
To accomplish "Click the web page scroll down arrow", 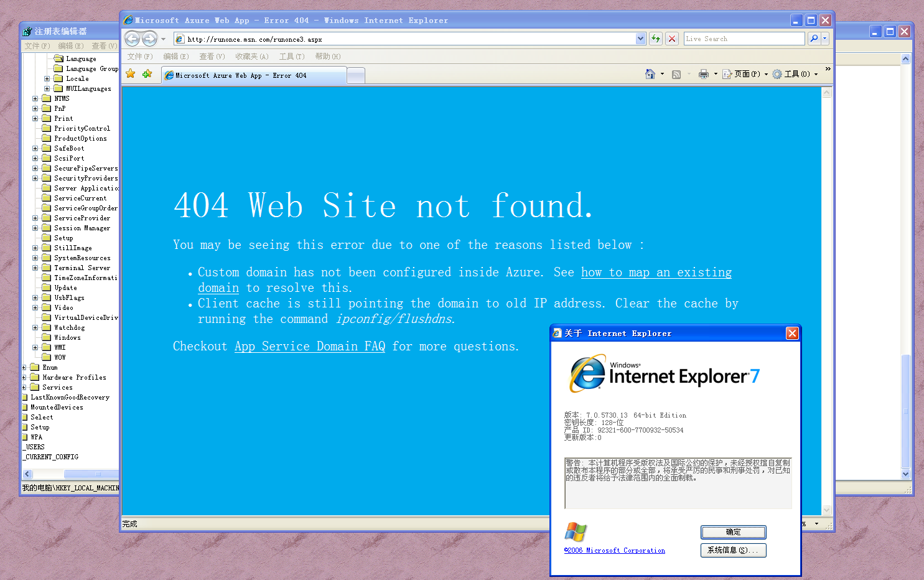I will [x=827, y=510].
